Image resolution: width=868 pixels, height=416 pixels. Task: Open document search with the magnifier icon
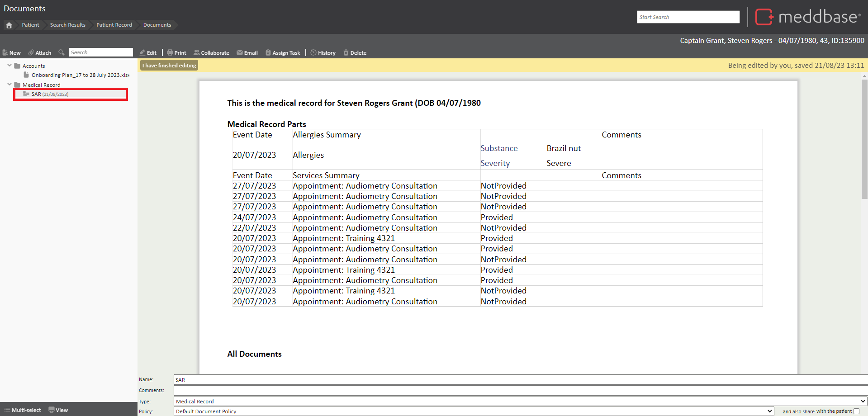(x=62, y=52)
